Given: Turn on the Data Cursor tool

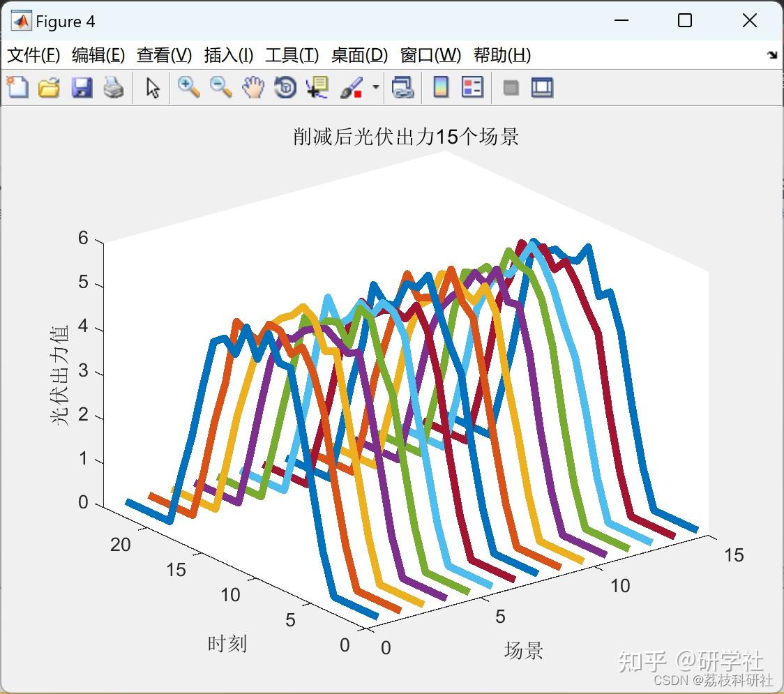Looking at the screenshot, I should point(317,88).
